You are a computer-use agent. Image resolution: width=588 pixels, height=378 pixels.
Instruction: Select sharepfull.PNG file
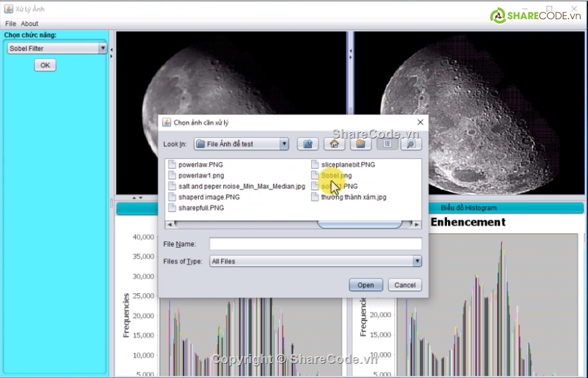click(201, 208)
